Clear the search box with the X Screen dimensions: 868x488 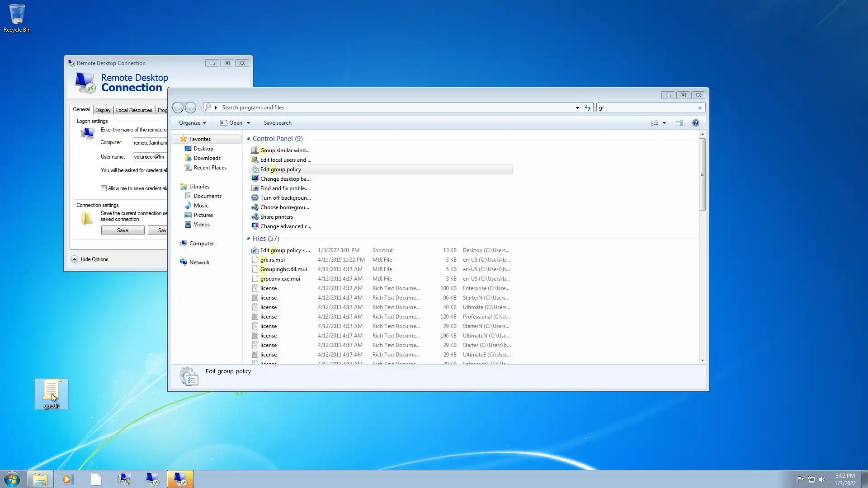click(x=700, y=108)
